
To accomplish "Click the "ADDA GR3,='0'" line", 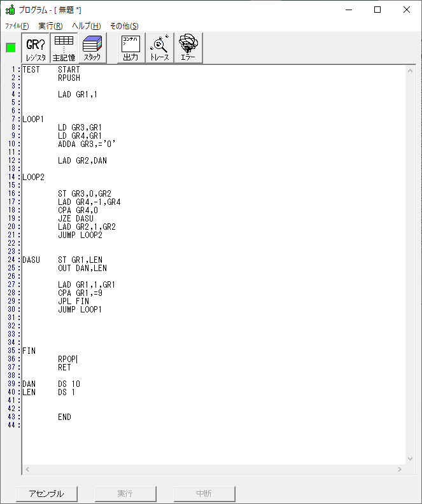I will (87, 144).
